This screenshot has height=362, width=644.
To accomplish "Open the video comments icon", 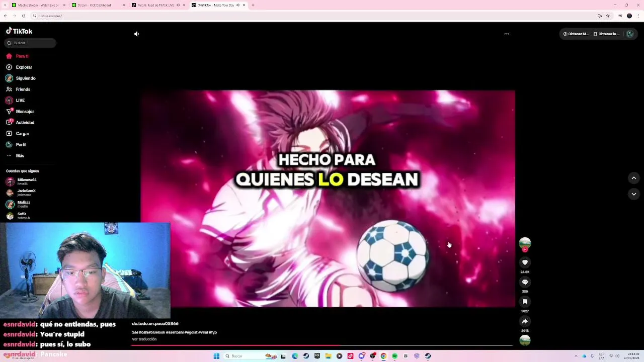I will 525,282.
